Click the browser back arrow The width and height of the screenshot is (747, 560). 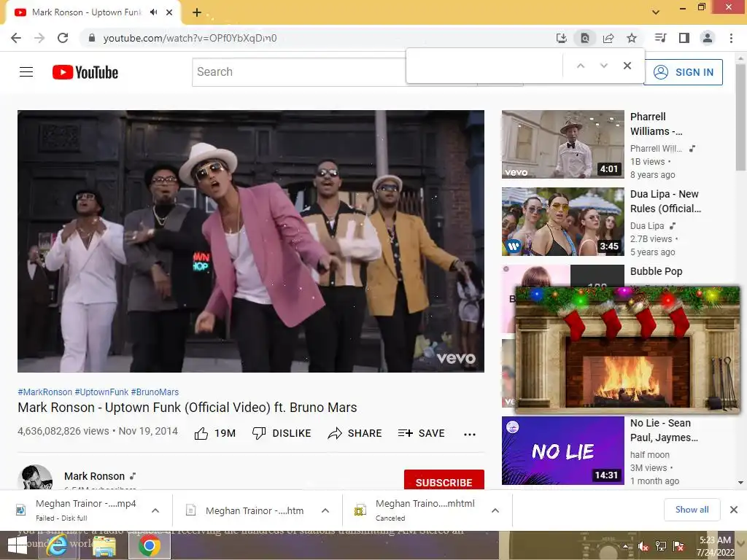[x=16, y=38]
